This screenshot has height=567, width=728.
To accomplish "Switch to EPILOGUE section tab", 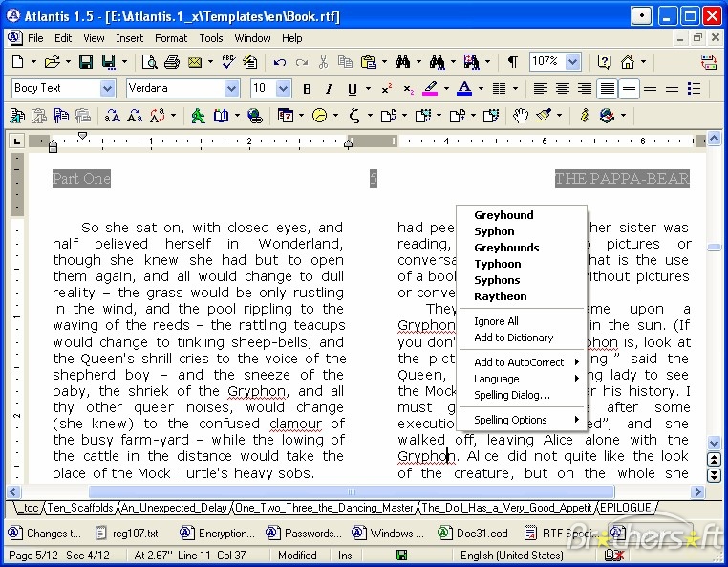I will click(x=626, y=508).
